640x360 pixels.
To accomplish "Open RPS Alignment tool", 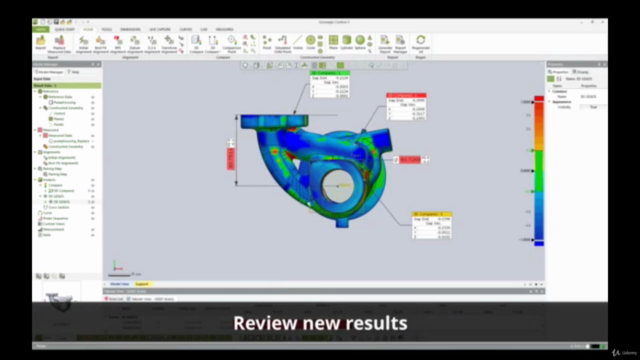I will [118, 44].
